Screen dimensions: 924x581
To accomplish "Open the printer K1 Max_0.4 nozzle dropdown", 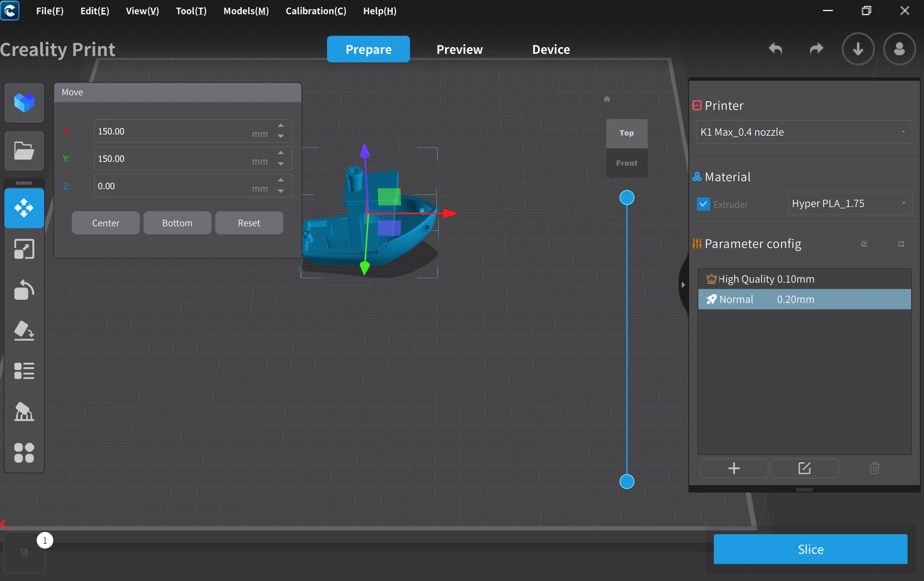I will tap(804, 132).
